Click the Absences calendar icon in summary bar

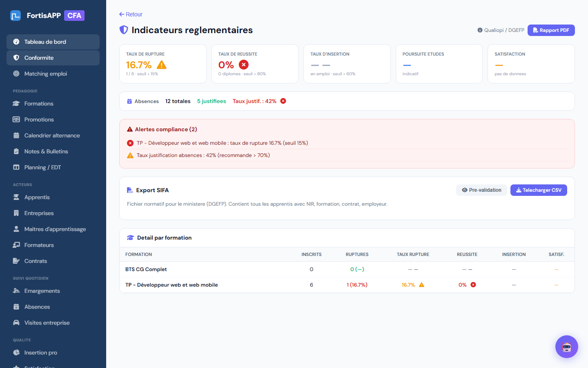click(129, 101)
